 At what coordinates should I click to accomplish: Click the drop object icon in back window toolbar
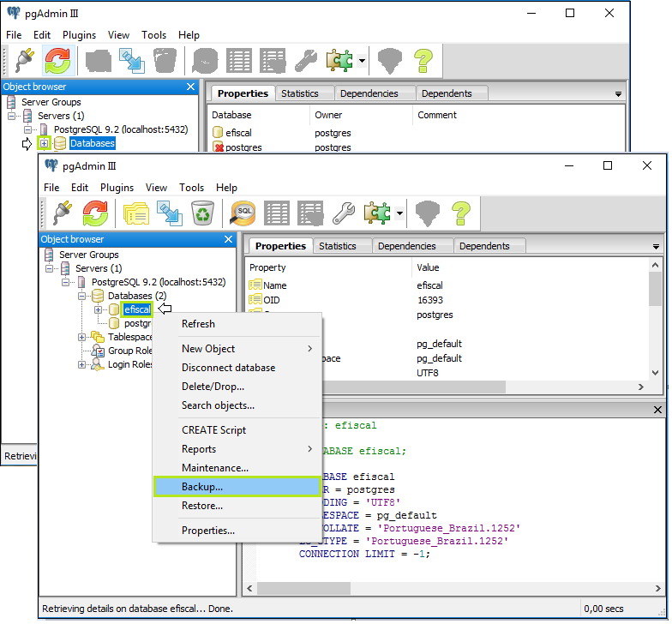165,60
